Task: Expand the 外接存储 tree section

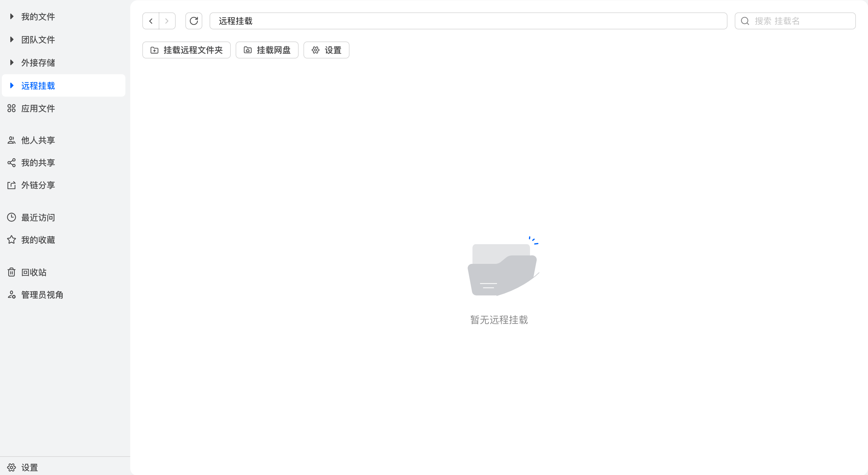Action: [12, 62]
